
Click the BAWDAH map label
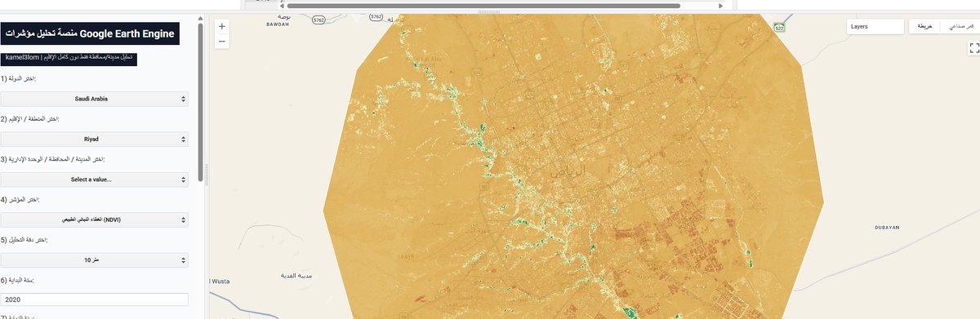pyautogui.click(x=278, y=24)
